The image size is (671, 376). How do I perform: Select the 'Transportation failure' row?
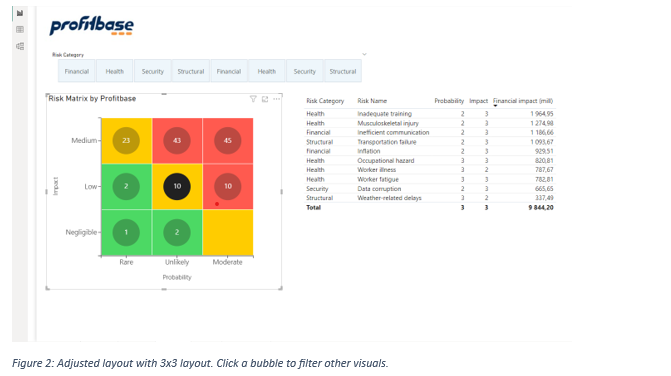click(430, 142)
